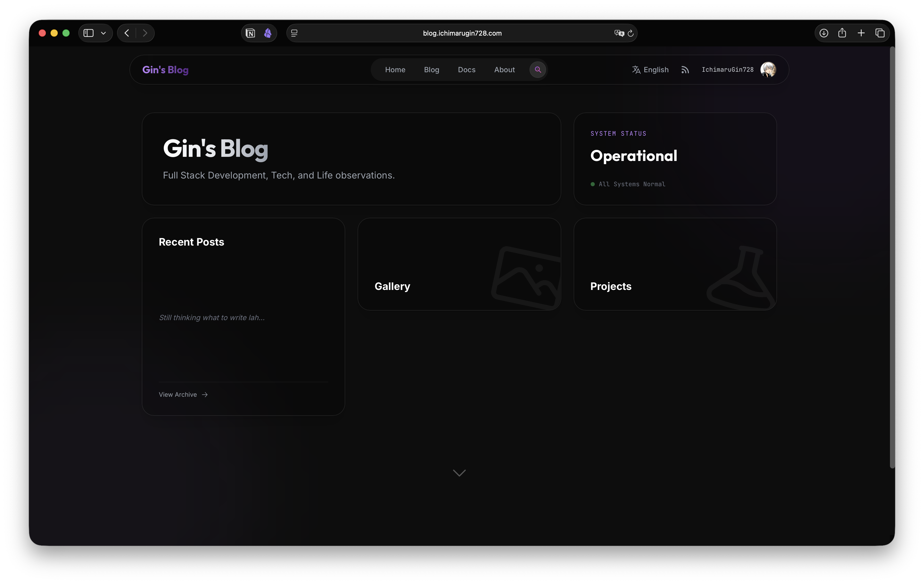The width and height of the screenshot is (924, 584).
Task: Click the SYSTEM STATUS label
Action: pyautogui.click(x=618, y=133)
